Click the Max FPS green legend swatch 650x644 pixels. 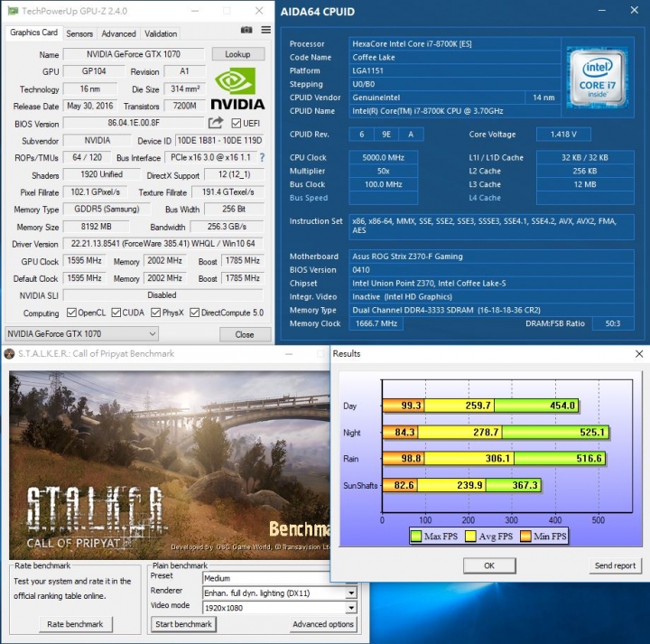[x=416, y=537]
